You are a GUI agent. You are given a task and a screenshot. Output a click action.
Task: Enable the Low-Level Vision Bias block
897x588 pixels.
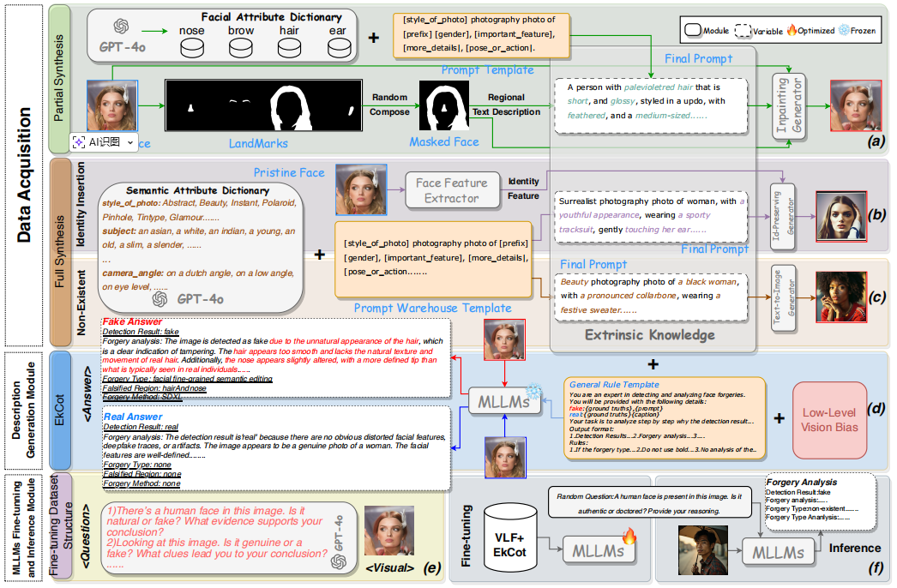coord(828,420)
